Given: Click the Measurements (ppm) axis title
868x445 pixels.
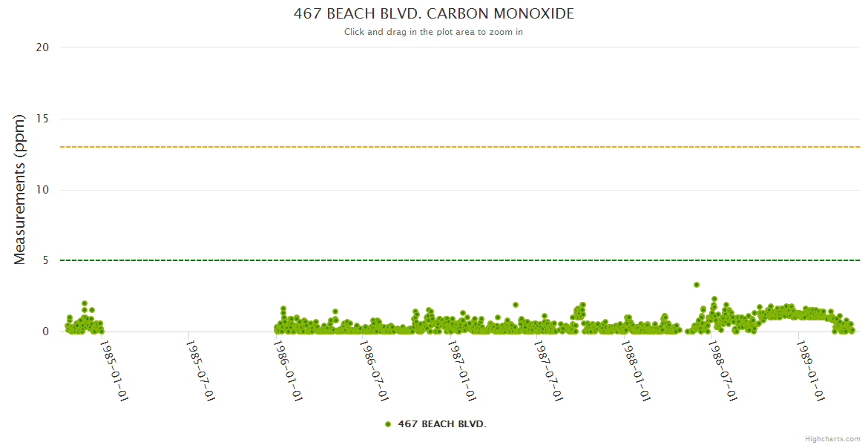Looking at the screenshot, I should [20, 189].
